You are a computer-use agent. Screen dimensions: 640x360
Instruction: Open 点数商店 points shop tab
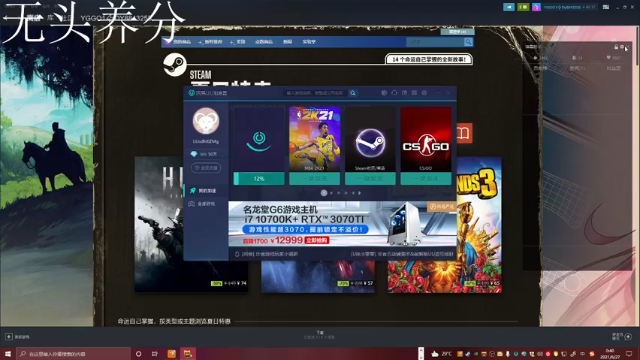(264, 42)
